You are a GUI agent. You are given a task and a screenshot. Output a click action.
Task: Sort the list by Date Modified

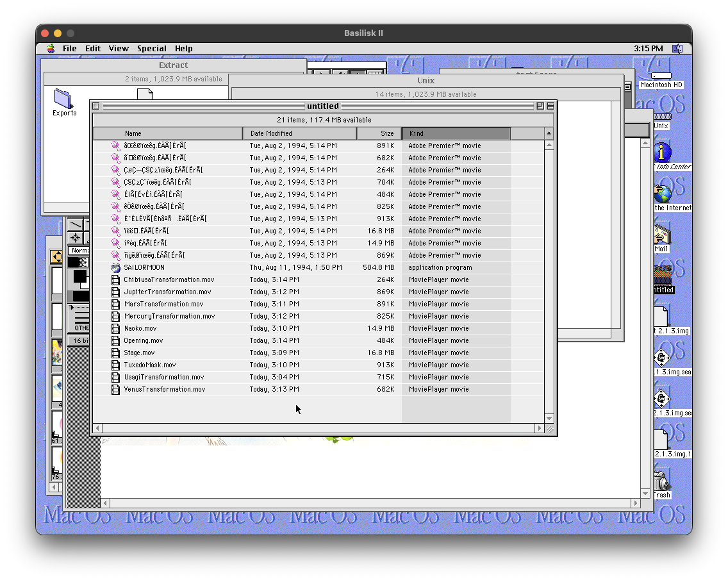tap(299, 133)
